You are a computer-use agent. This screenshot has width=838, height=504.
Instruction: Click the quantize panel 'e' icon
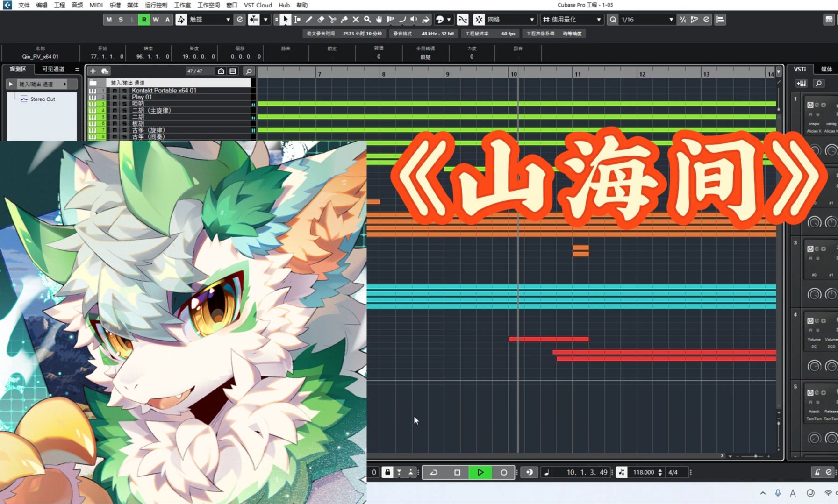(706, 20)
